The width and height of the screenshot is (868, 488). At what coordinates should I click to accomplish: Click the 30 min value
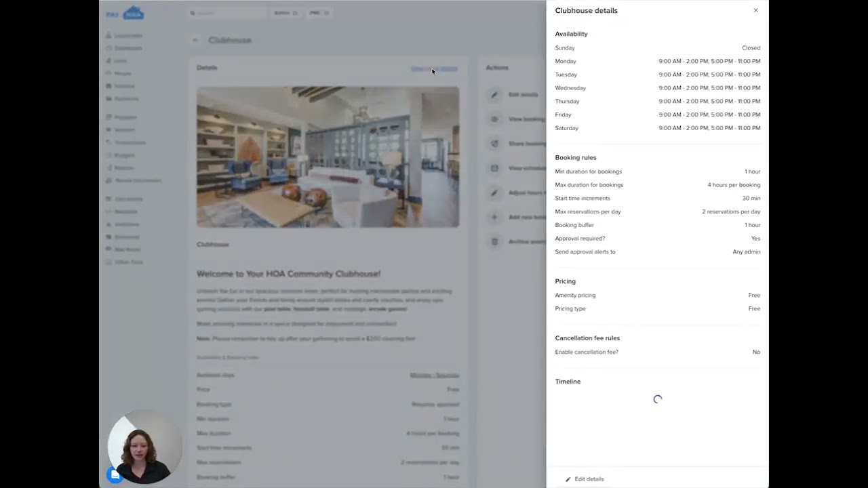(751, 199)
